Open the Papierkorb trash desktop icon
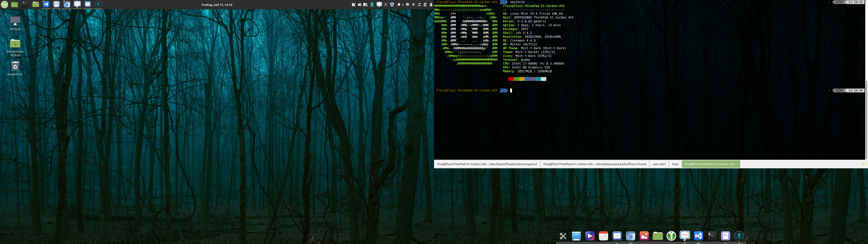Screen dimensions: 868x244 (15, 66)
